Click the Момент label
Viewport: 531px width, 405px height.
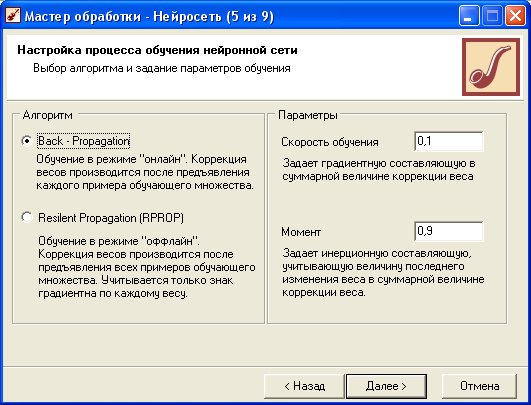tap(301, 232)
